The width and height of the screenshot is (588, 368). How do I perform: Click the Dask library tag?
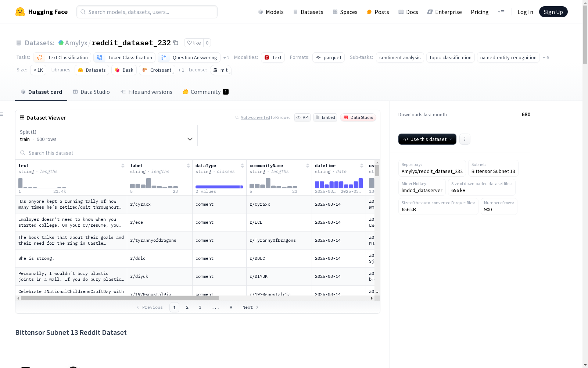point(124,70)
